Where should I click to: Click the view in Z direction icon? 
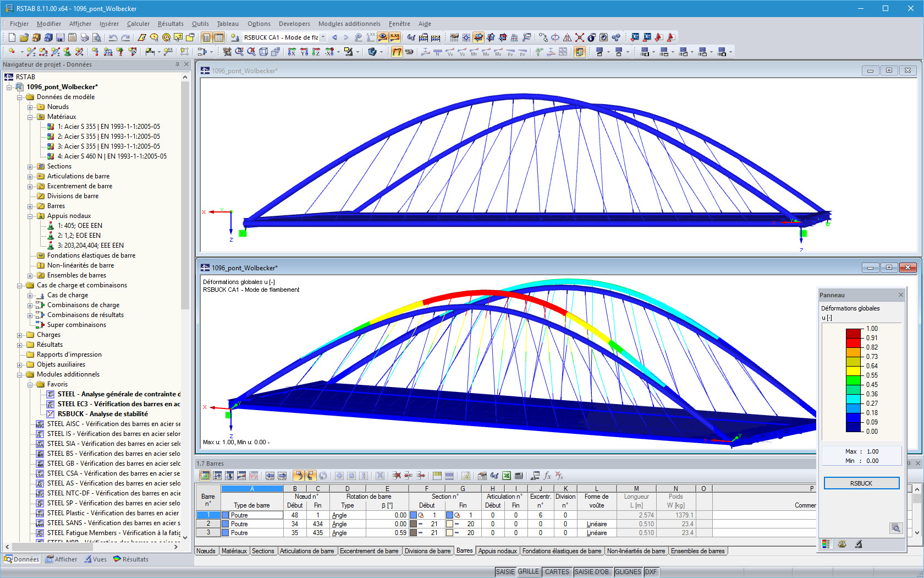[x=316, y=52]
